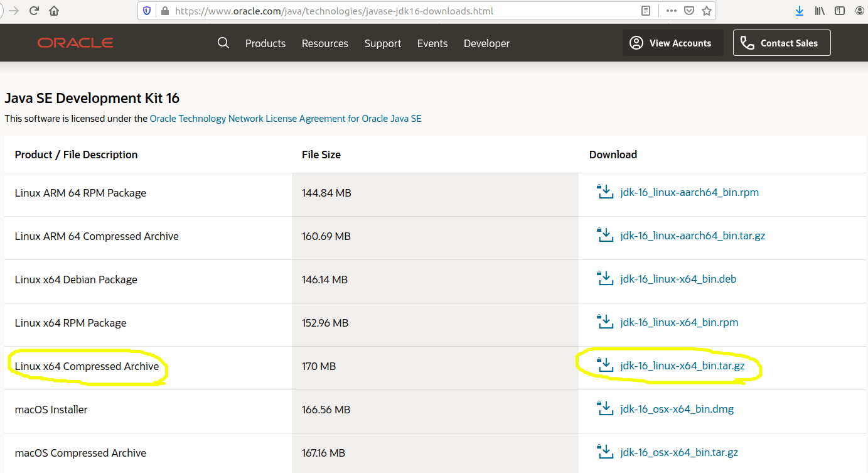This screenshot has height=473, width=868.
Task: Download jdk-16_osx-x64_bin.tar.gz
Action: click(679, 452)
